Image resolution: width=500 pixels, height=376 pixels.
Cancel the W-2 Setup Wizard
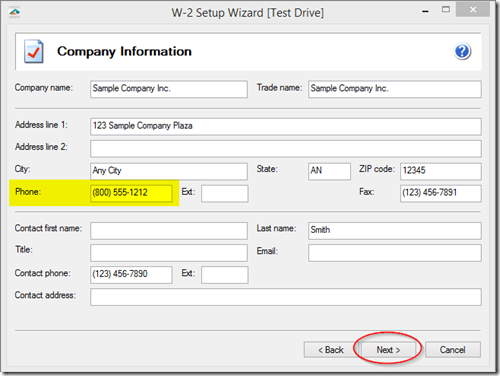click(453, 350)
